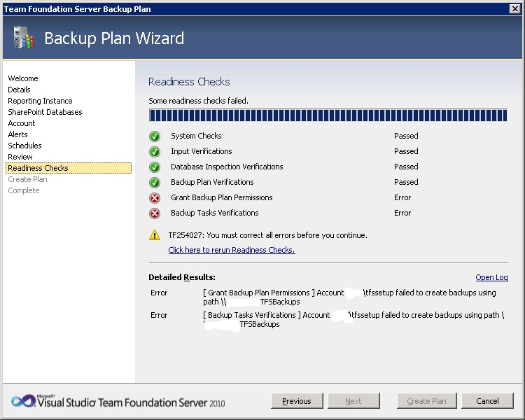Navigate to SharePoint Databases step

45,112
